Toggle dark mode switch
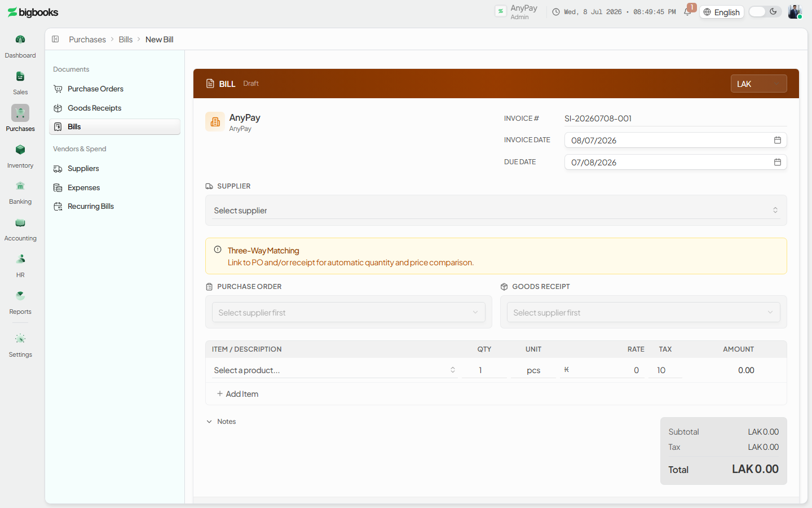This screenshot has height=508, width=812. 765,12
